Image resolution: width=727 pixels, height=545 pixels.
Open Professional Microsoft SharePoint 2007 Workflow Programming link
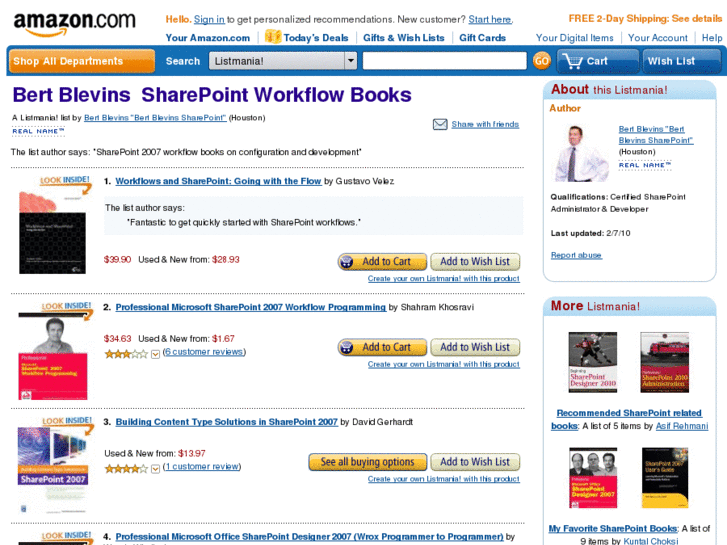(250, 307)
